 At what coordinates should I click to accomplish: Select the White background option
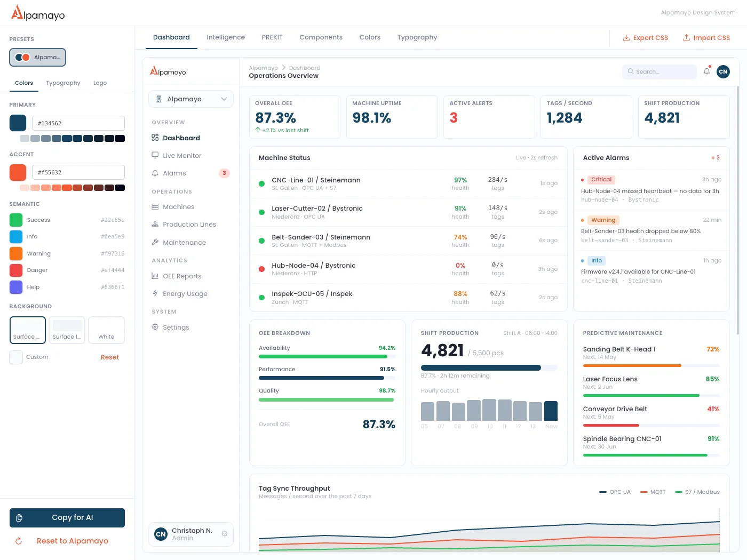106,330
